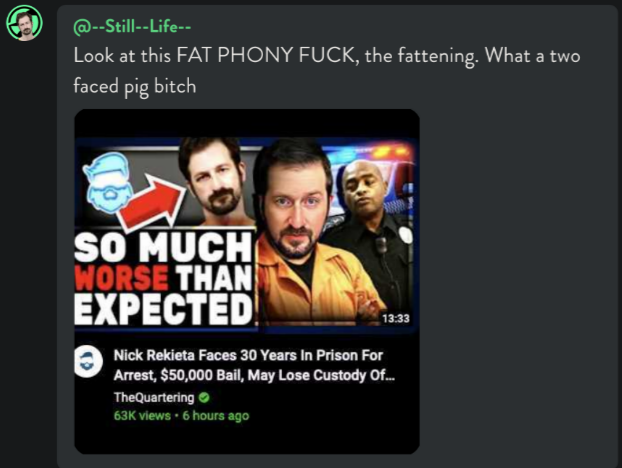The height and width of the screenshot is (468, 622).
Task: Click the shirtless bearded man photo in thumbnail
Action: 216,182
